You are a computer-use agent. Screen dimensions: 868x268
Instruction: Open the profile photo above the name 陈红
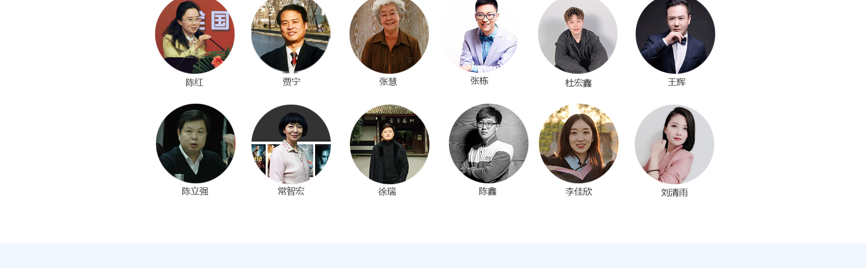[x=195, y=34]
